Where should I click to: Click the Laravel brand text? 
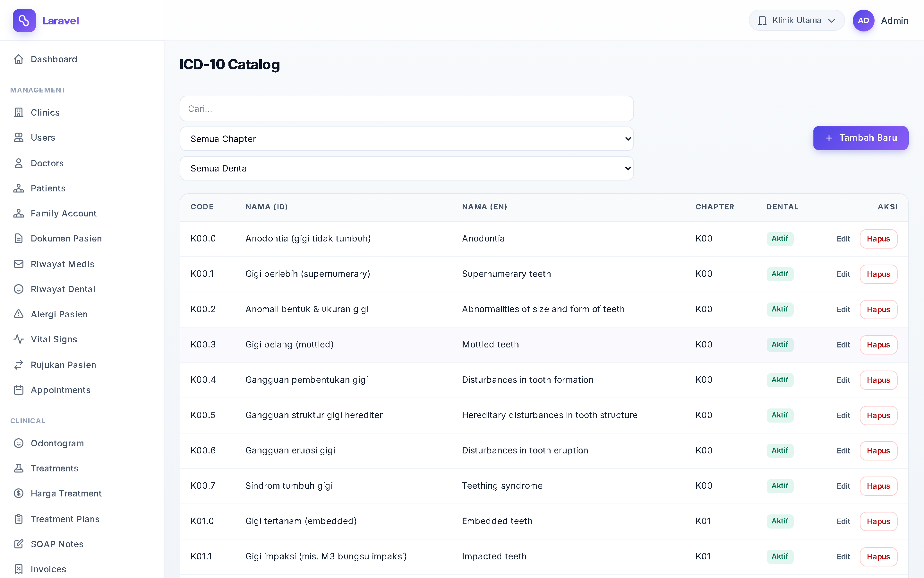click(60, 21)
